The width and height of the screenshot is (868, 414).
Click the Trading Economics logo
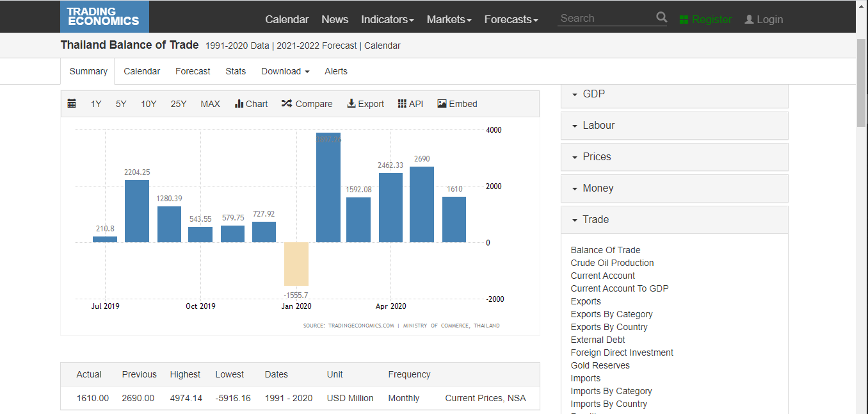click(104, 17)
